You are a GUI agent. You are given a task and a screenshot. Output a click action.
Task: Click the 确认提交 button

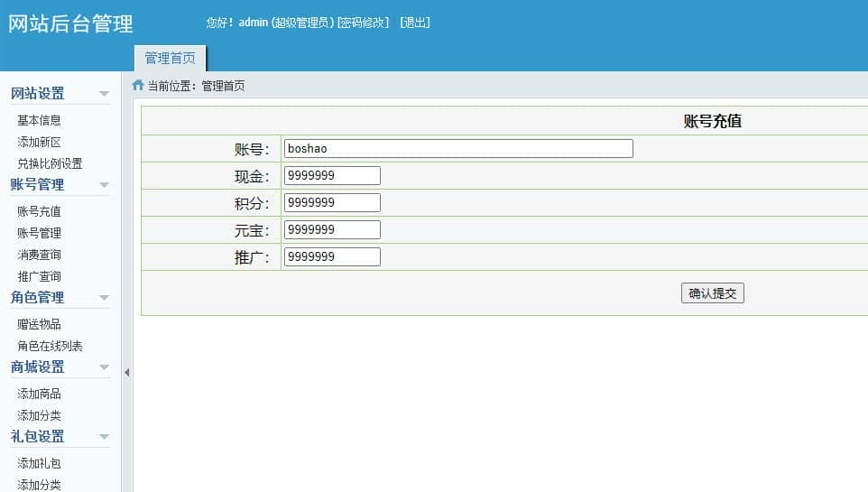coord(712,293)
